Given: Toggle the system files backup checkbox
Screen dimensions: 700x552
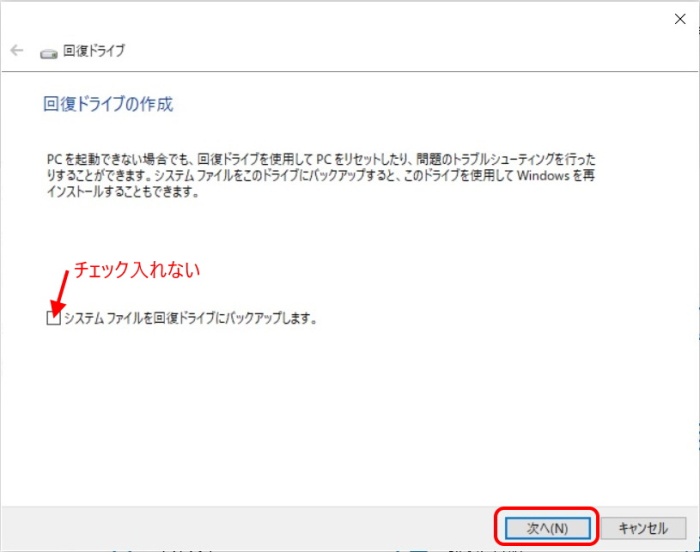Looking at the screenshot, I should 53,318.
